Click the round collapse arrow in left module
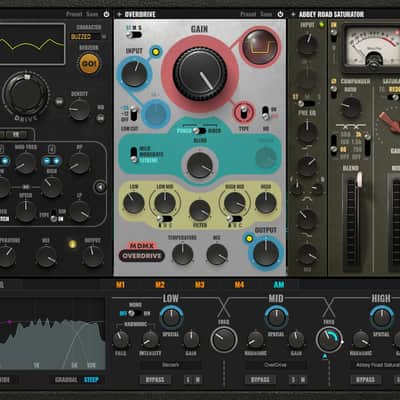 click(100, 187)
